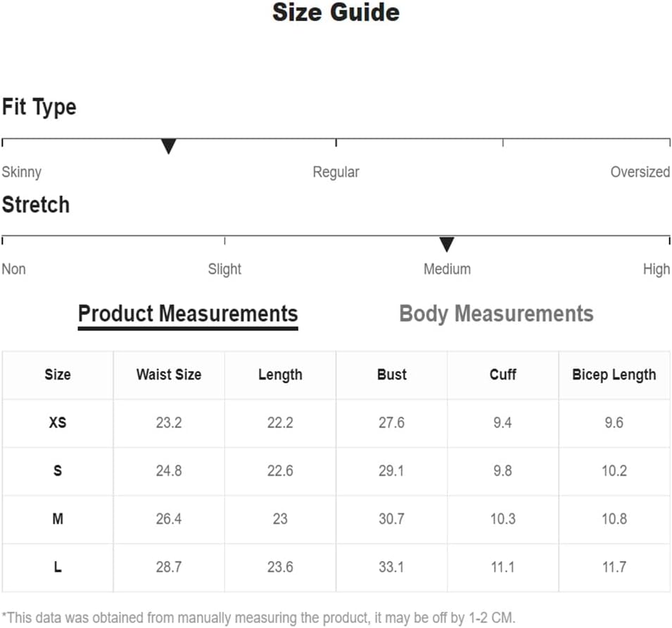Click the Bust column header

392,375
